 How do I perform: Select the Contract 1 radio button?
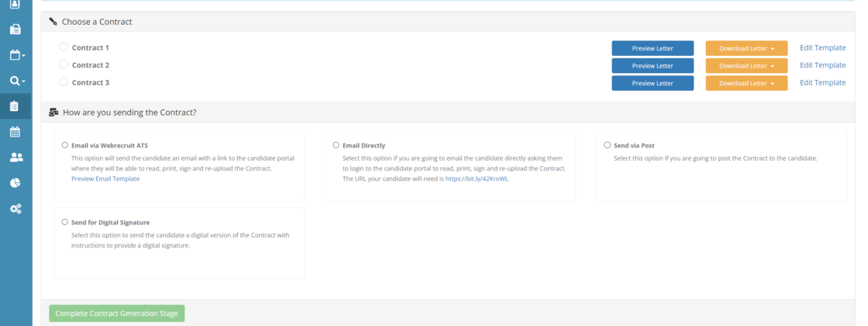[64, 47]
